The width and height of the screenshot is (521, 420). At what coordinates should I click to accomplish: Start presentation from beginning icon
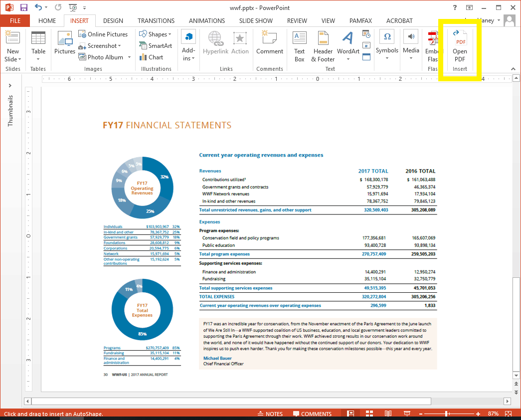(73, 7)
